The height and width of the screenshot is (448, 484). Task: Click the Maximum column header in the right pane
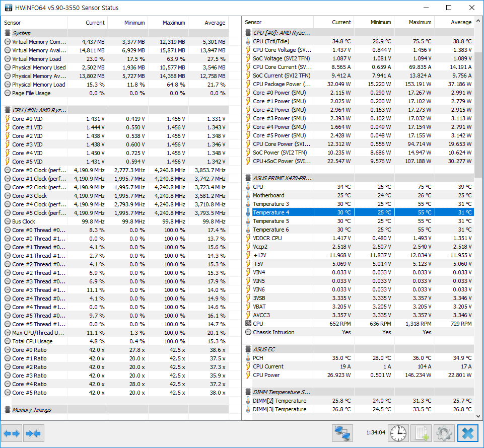click(414, 22)
